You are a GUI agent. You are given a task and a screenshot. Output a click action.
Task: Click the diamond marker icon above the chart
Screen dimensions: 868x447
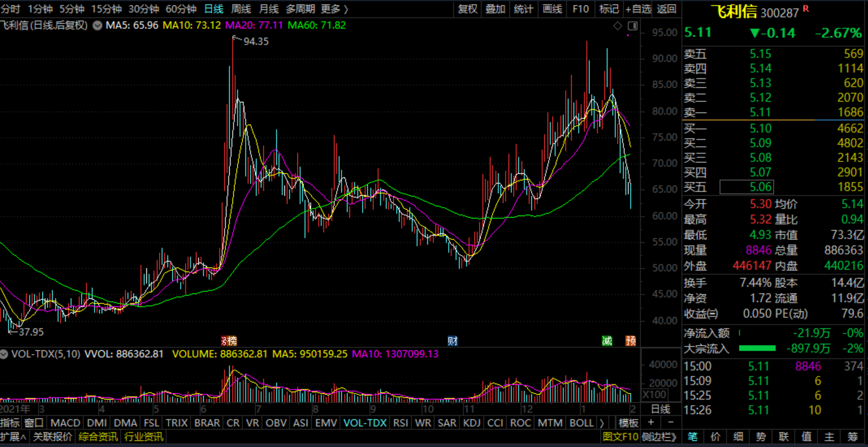[x=618, y=25]
